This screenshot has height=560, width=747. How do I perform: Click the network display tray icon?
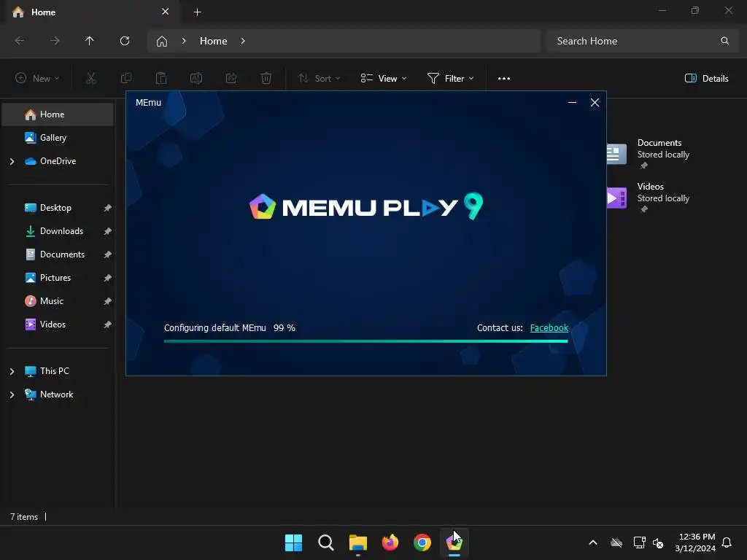(639, 542)
